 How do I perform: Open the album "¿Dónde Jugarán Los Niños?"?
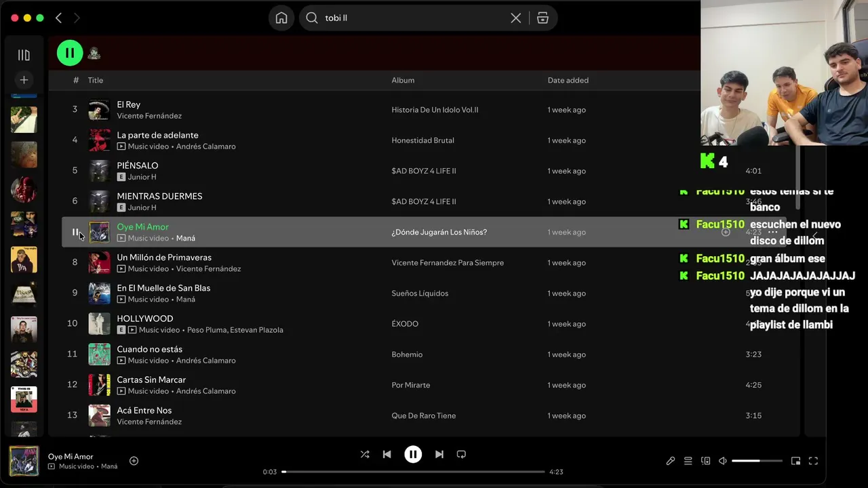tap(439, 232)
